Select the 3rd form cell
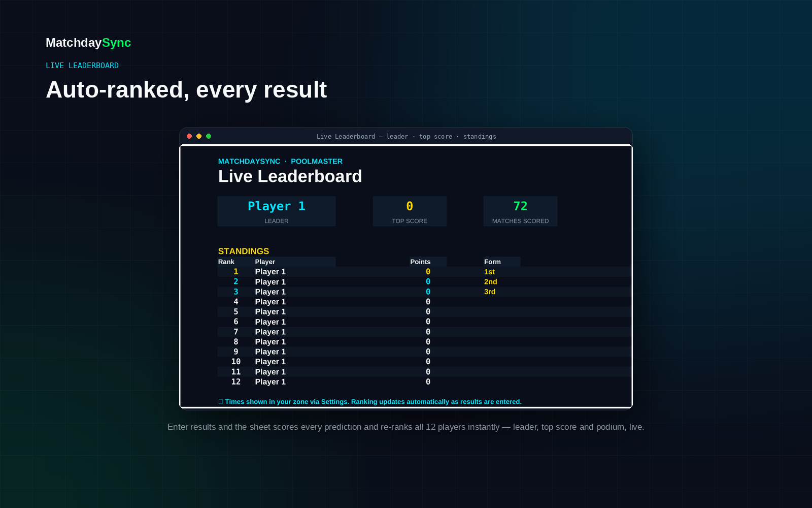 pyautogui.click(x=490, y=292)
